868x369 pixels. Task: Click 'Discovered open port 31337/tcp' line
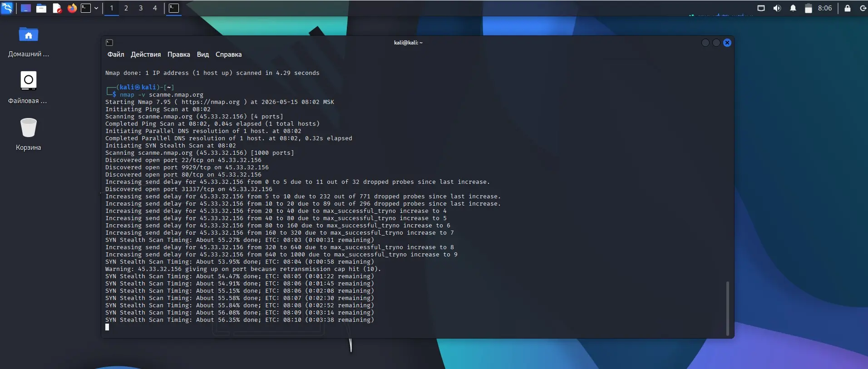(189, 189)
